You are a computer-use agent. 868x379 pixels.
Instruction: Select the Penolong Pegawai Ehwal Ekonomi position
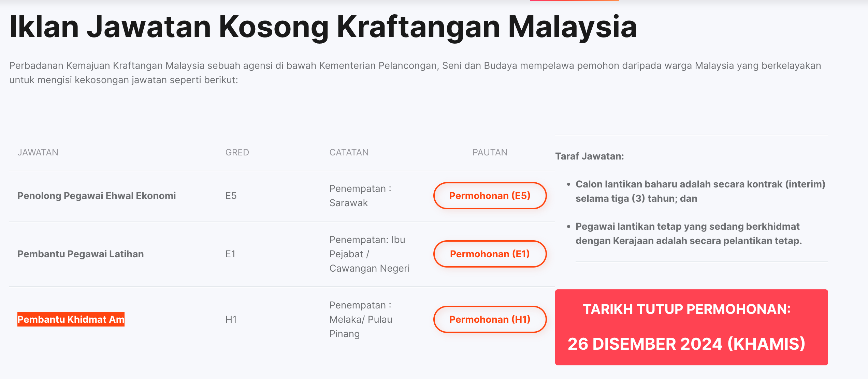tap(97, 196)
